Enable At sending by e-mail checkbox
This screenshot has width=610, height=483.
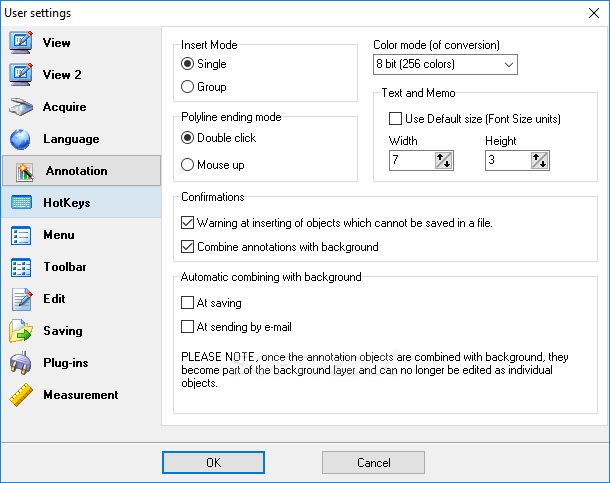click(188, 327)
